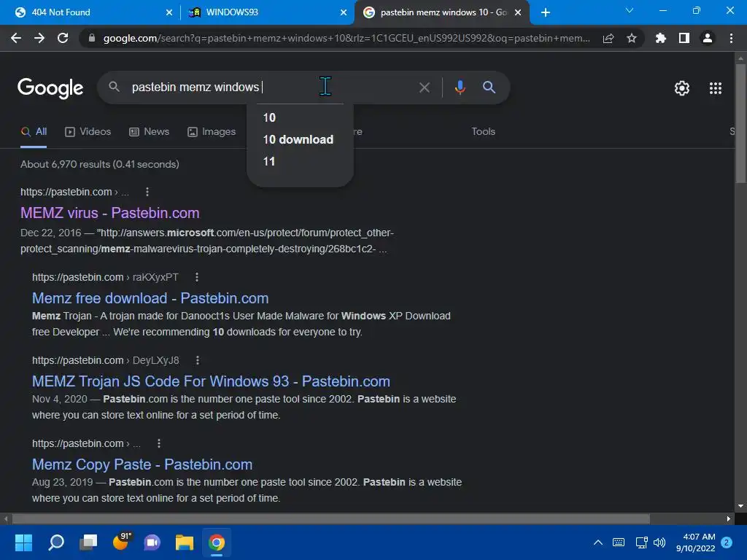Open more options for MEMZ virus result
Screen dimensions: 747x560
[147, 192]
